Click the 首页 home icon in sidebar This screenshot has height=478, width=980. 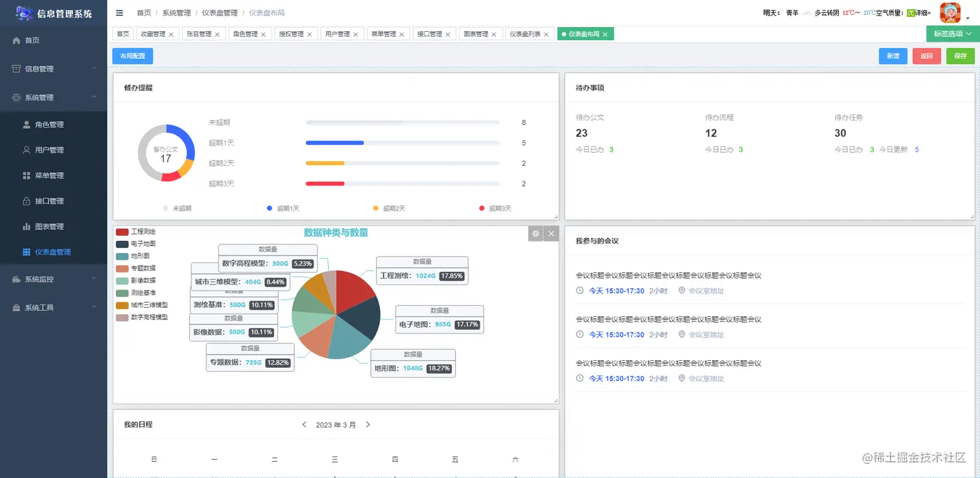coord(17,40)
